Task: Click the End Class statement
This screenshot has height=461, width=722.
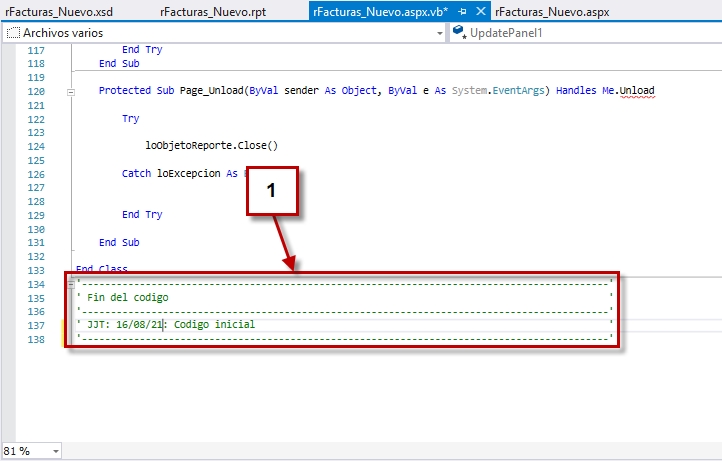Action: pos(101,269)
